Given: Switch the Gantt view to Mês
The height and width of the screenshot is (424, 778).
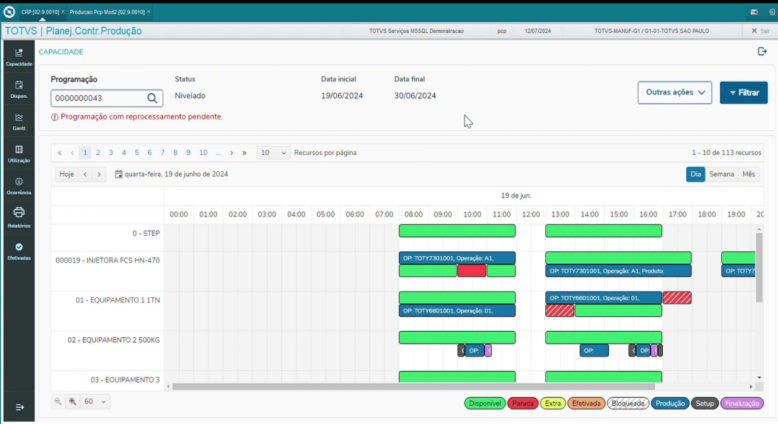Looking at the screenshot, I should point(748,174).
